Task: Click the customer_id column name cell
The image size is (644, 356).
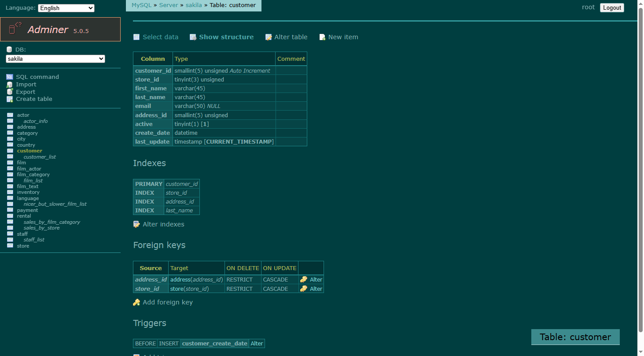Action: click(x=153, y=70)
